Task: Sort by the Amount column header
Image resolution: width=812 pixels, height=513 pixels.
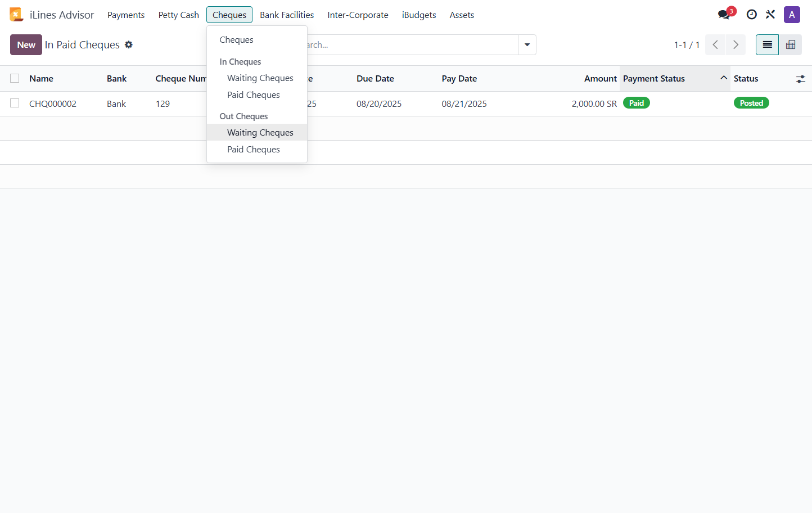Action: coord(601,79)
